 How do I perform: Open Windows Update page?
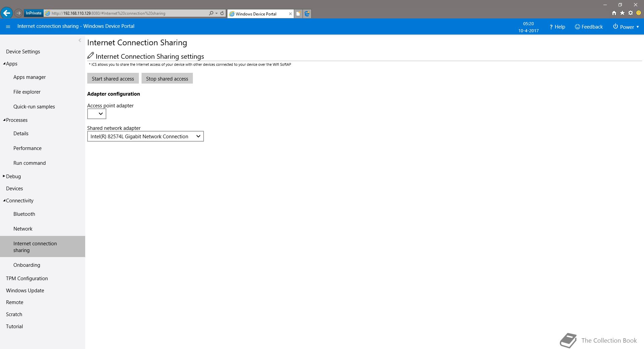tap(25, 291)
